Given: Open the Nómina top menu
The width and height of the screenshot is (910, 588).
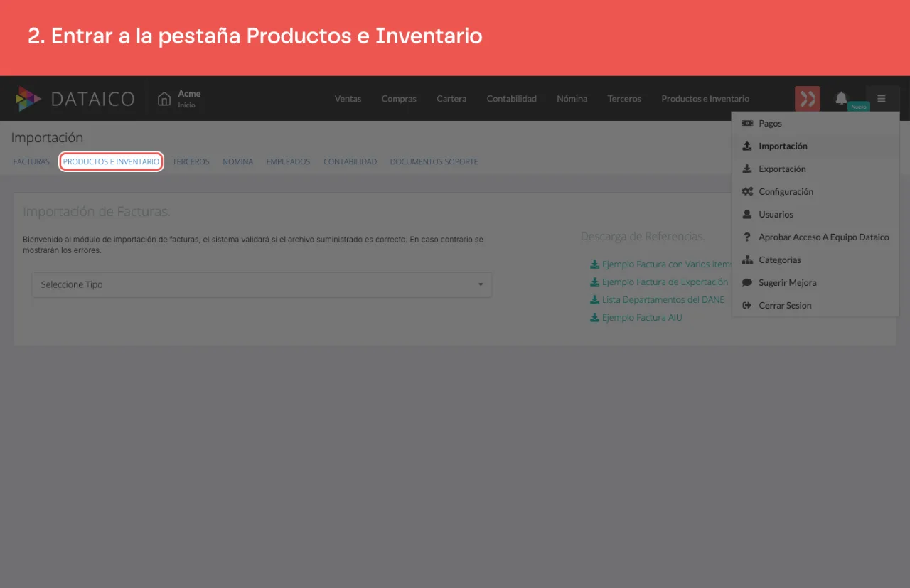Looking at the screenshot, I should pos(572,99).
